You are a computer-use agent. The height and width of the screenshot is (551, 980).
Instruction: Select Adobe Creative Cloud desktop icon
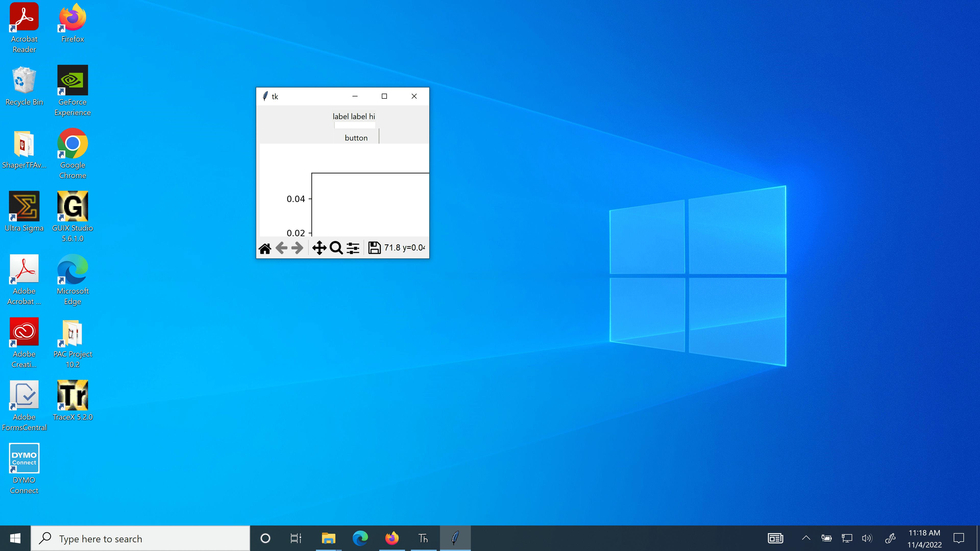click(x=24, y=343)
